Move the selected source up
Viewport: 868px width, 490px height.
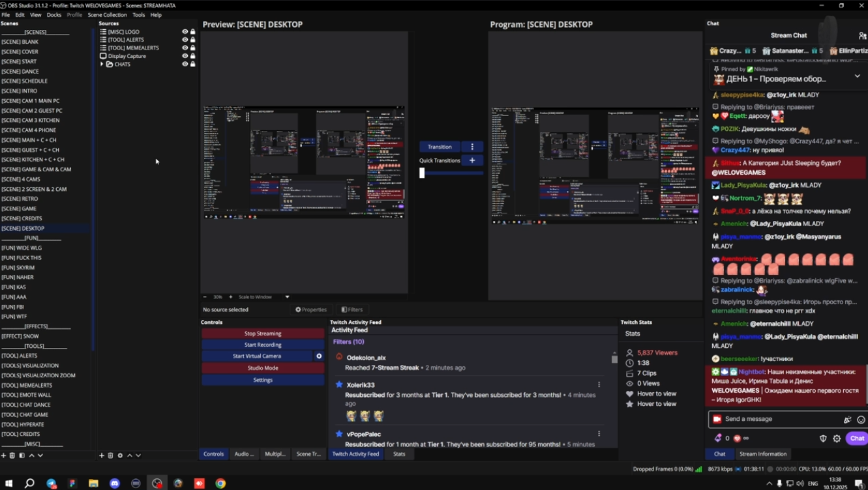129,455
